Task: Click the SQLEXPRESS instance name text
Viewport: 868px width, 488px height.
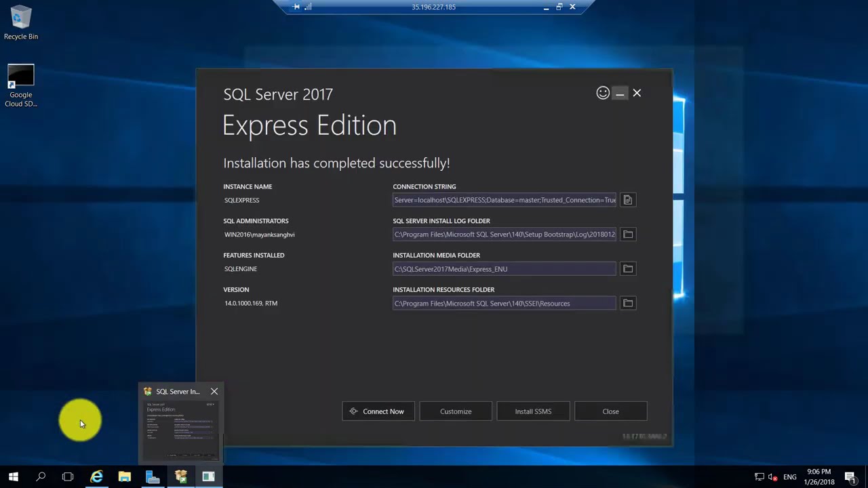Action: coord(242,200)
